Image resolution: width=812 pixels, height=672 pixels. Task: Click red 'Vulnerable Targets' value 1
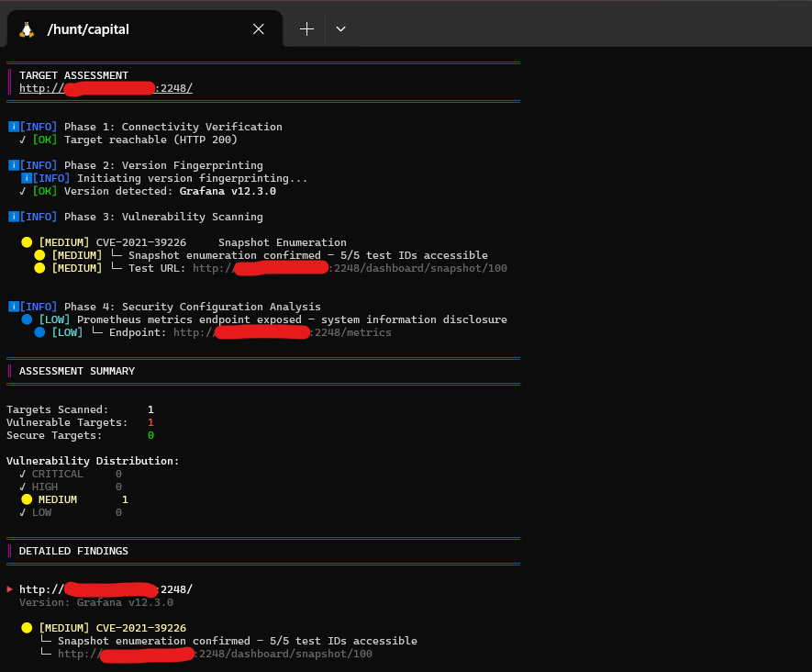coord(150,423)
